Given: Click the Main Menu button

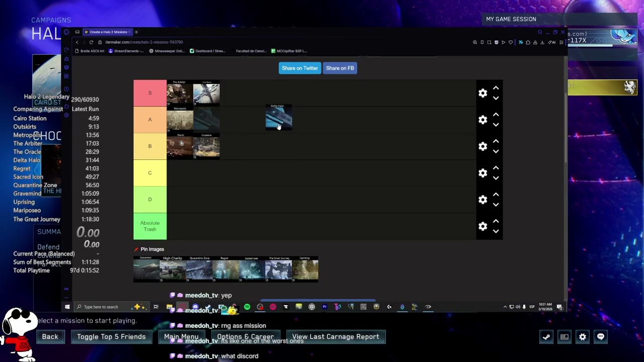Looking at the screenshot, I should [x=181, y=337].
